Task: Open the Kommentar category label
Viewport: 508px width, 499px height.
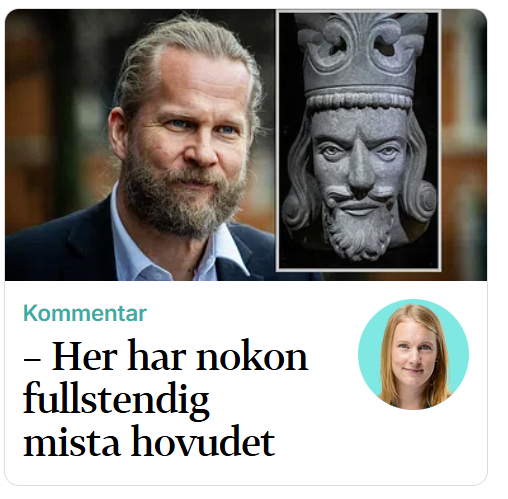Action: tap(85, 313)
